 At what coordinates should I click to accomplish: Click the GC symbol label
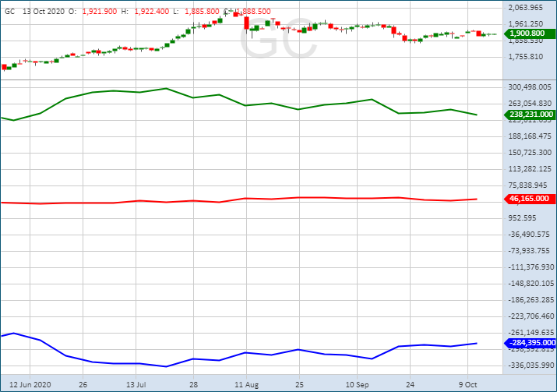tap(9, 12)
